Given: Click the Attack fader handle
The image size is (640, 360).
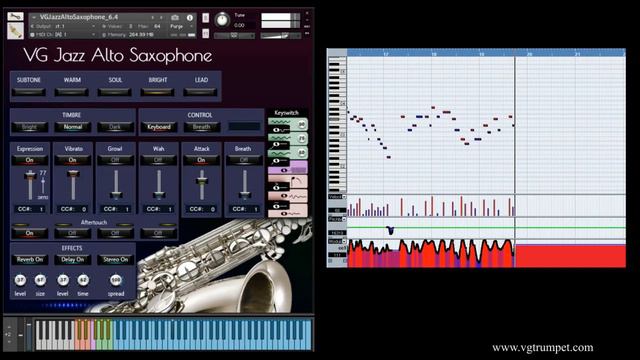Looking at the screenshot, I should click(202, 181).
